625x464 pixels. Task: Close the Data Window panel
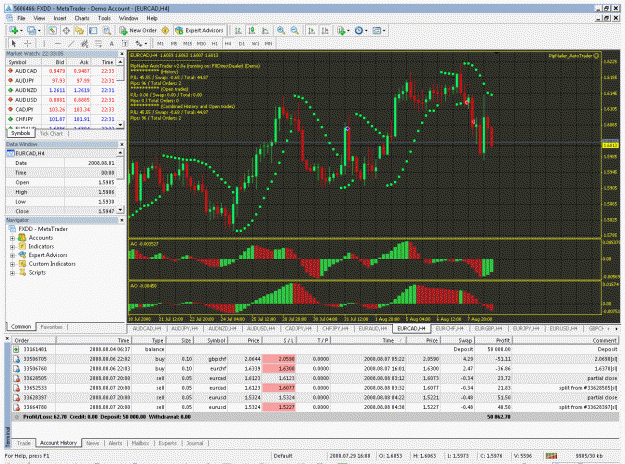[122, 144]
